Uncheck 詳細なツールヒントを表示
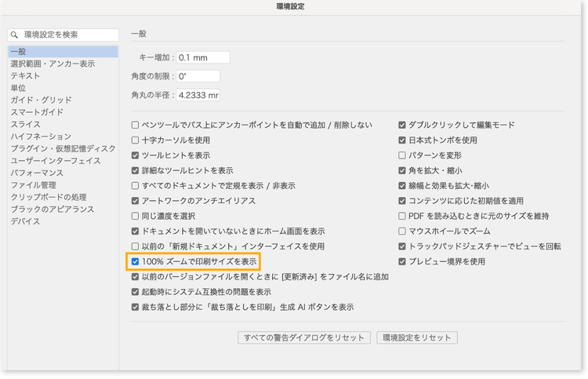This screenshot has width=588, height=379. [x=135, y=171]
